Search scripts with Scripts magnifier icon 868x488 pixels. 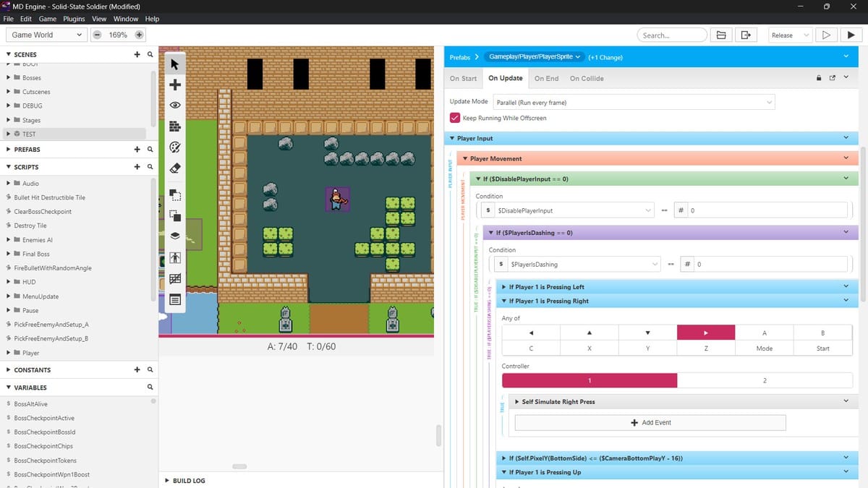tap(150, 167)
